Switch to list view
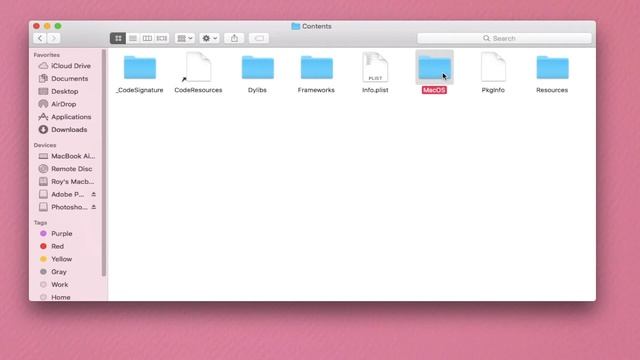The width and height of the screenshot is (640, 360). click(x=133, y=38)
